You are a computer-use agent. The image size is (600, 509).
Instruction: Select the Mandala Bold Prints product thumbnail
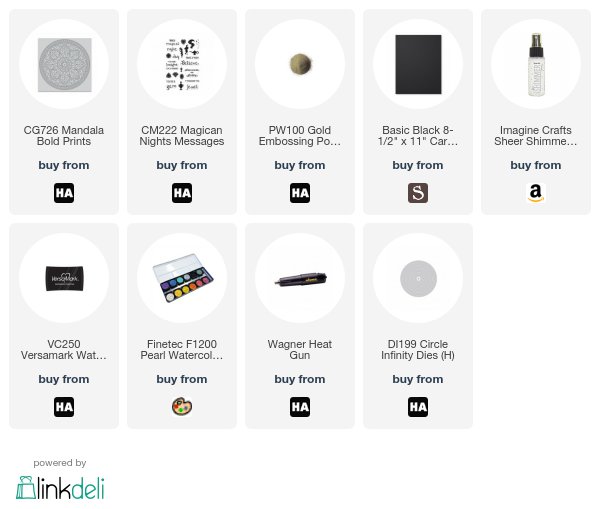click(x=64, y=65)
